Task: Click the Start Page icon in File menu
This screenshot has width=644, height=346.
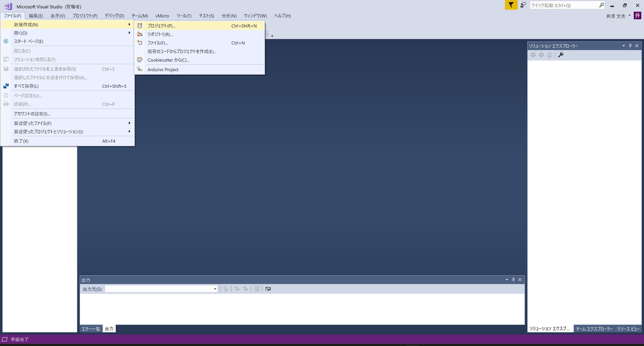Action: click(6, 41)
